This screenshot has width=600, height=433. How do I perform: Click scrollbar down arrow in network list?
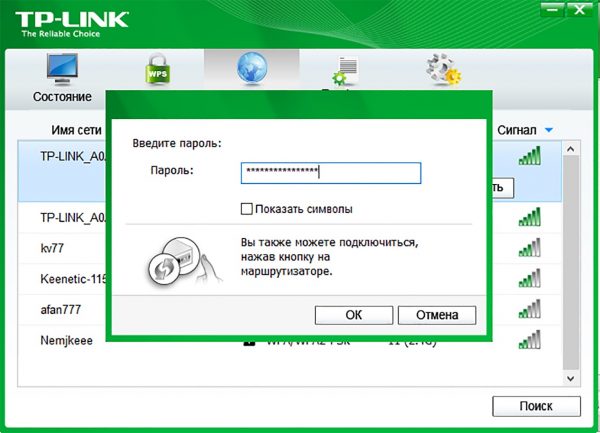click(x=571, y=378)
